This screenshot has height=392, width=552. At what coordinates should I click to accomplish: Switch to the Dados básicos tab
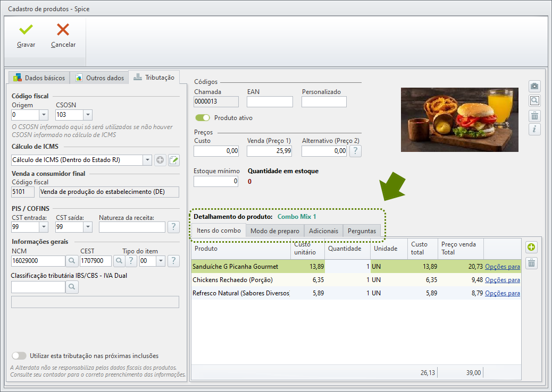(39, 78)
